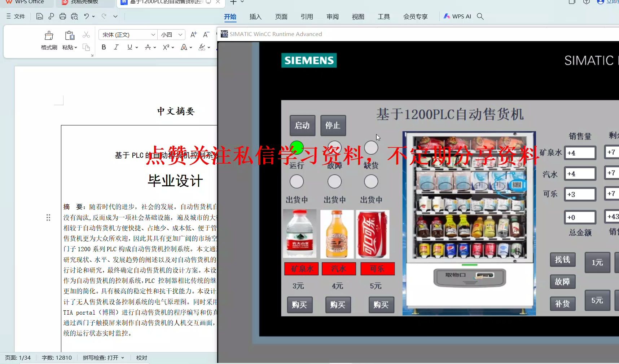Click the export to PDF icon

pos(51,16)
